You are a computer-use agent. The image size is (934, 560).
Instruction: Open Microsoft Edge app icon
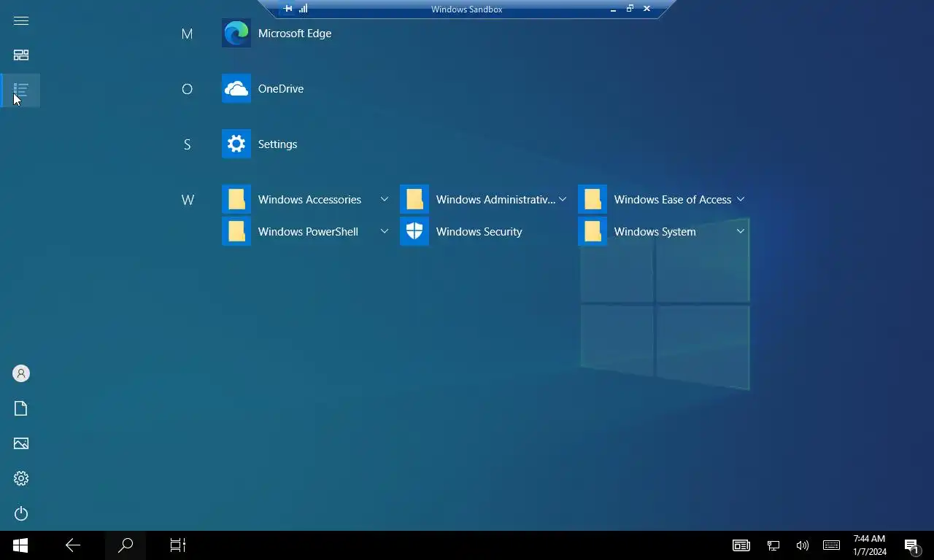pyautogui.click(x=236, y=34)
